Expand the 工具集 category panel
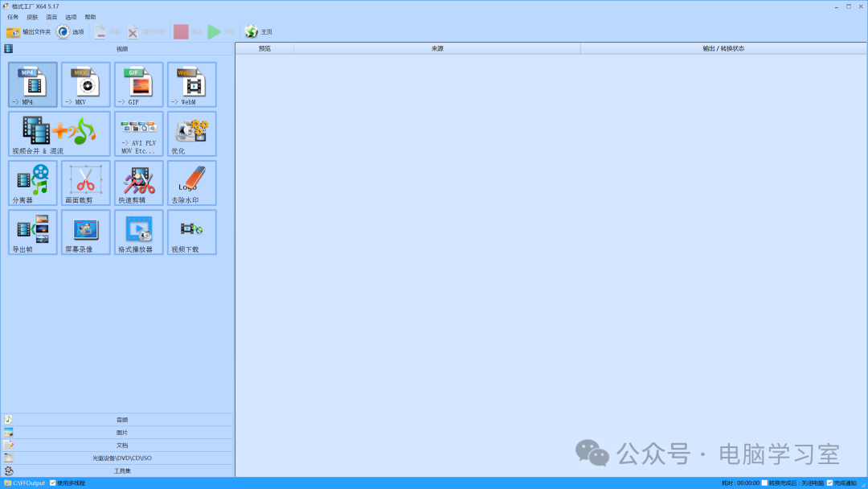The image size is (868, 489). 117,471
